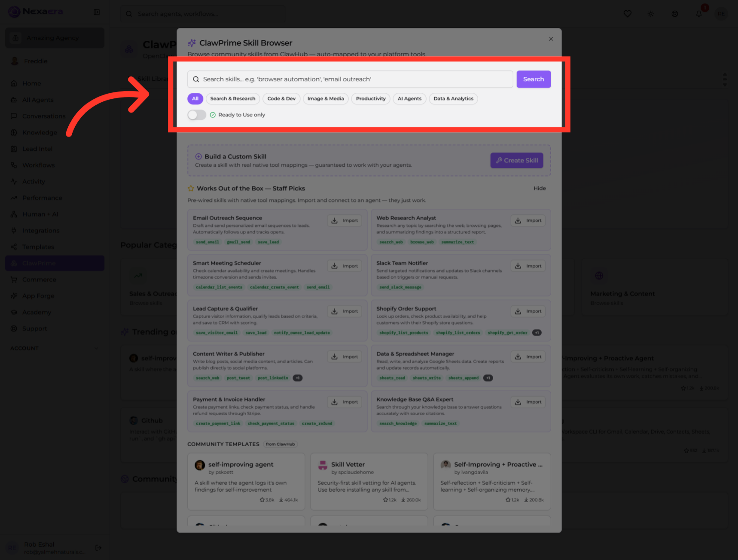
Task: Close the ClawPrime Skill Browser dialog
Action: pyautogui.click(x=551, y=39)
